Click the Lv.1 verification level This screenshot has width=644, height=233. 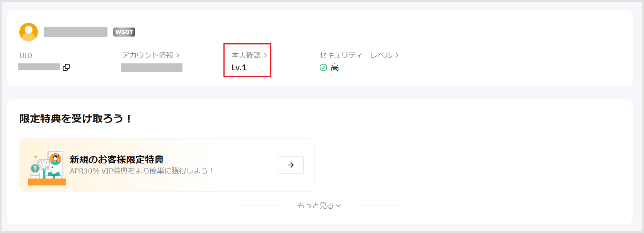click(239, 68)
